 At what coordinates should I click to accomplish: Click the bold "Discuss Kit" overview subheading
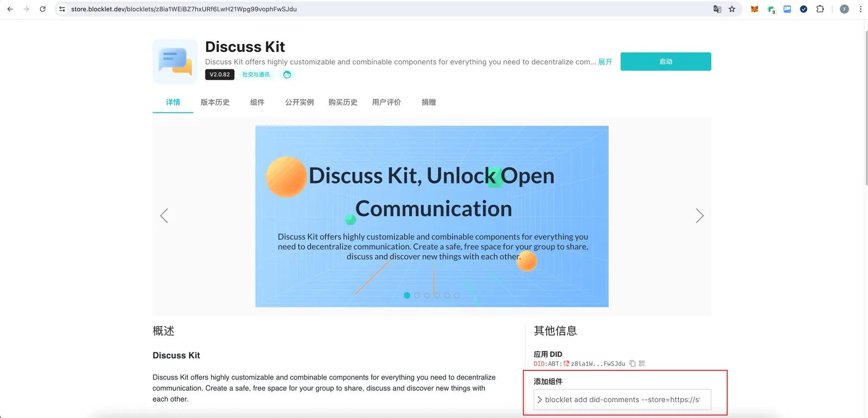[176, 356]
